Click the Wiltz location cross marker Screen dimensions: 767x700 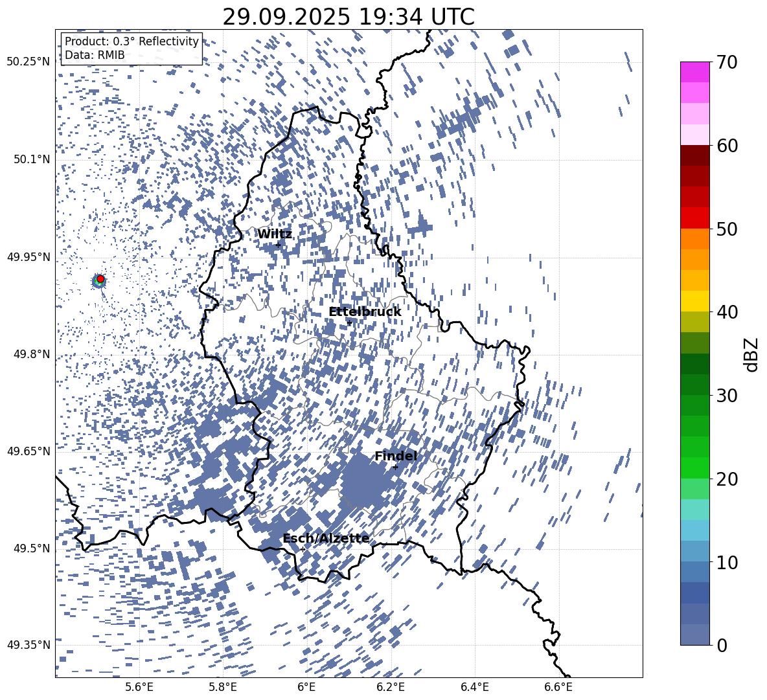pyautogui.click(x=278, y=245)
